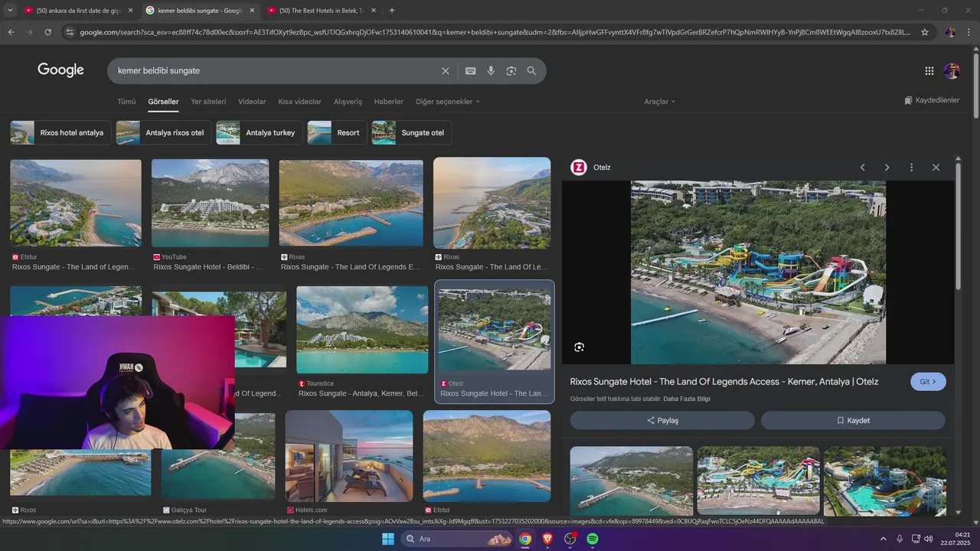Click the microphone icon in system tray
This screenshot has height=551, width=980.
click(900, 539)
